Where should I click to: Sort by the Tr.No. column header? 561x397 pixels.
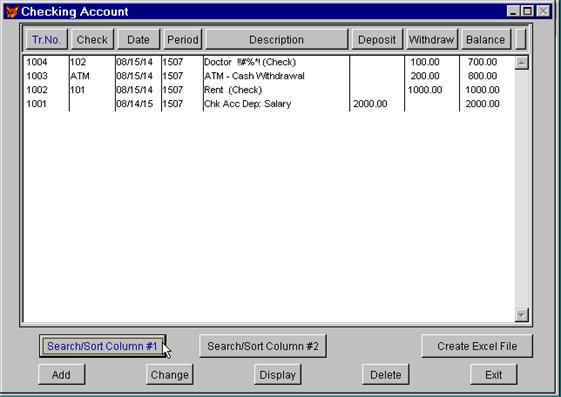47,39
